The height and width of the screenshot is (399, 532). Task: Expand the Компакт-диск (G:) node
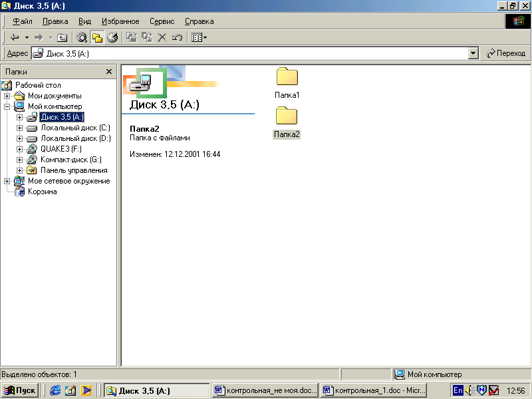[x=19, y=160]
